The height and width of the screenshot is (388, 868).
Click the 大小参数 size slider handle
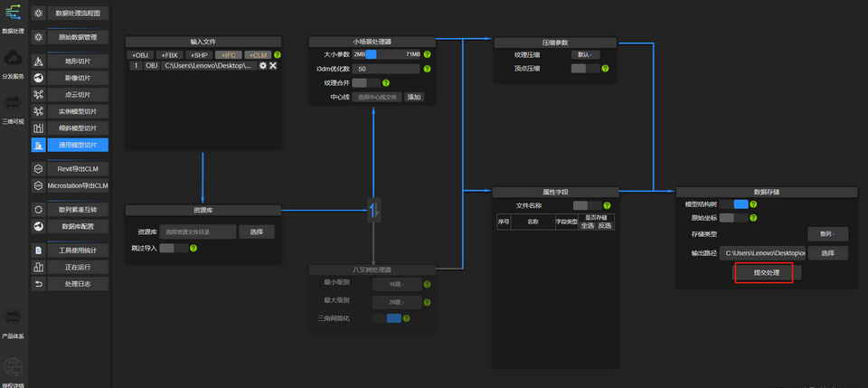tap(371, 54)
